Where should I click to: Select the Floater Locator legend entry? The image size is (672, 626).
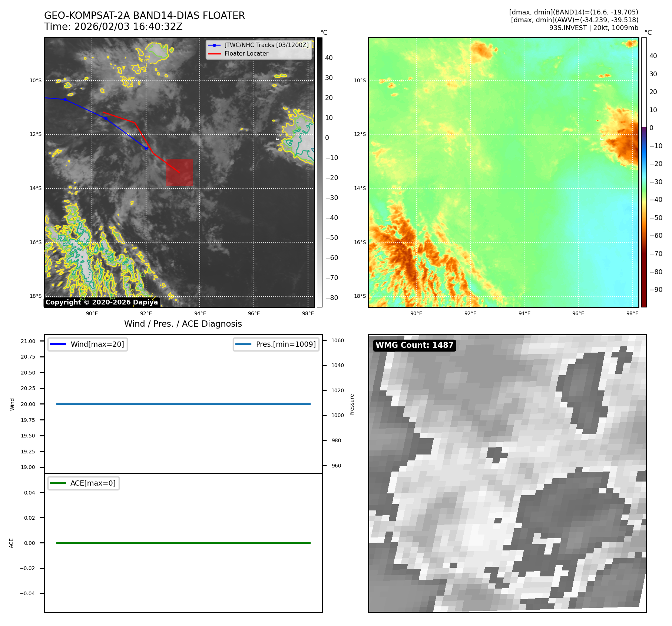tap(246, 54)
